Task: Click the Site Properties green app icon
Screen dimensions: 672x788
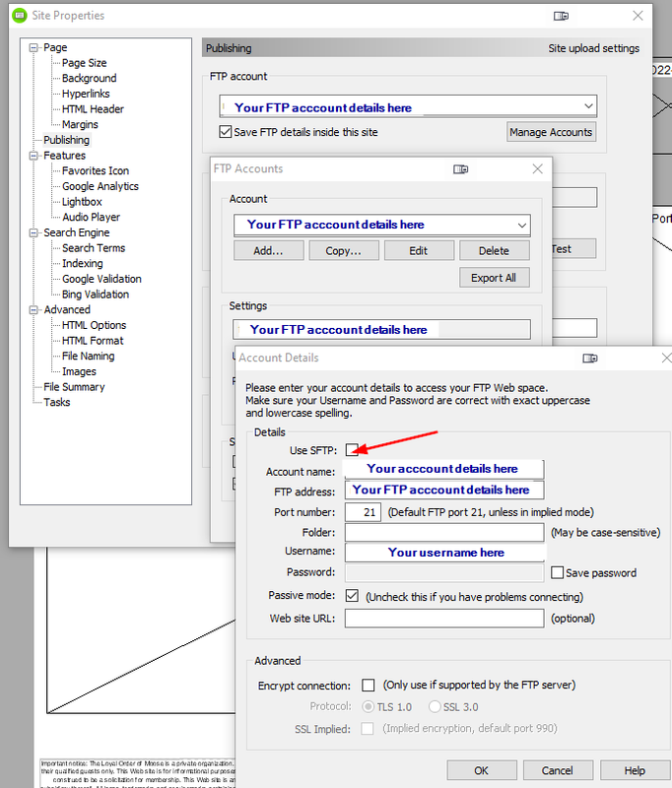Action: (20, 16)
